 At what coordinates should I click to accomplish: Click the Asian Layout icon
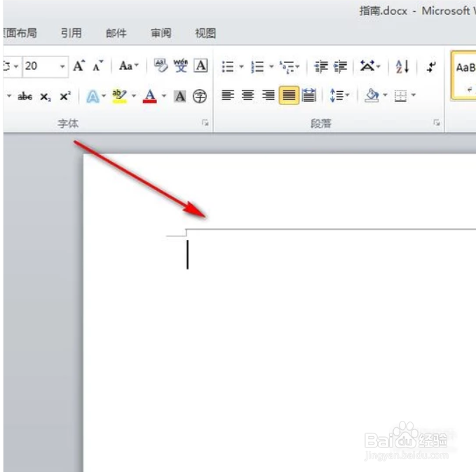click(x=367, y=66)
